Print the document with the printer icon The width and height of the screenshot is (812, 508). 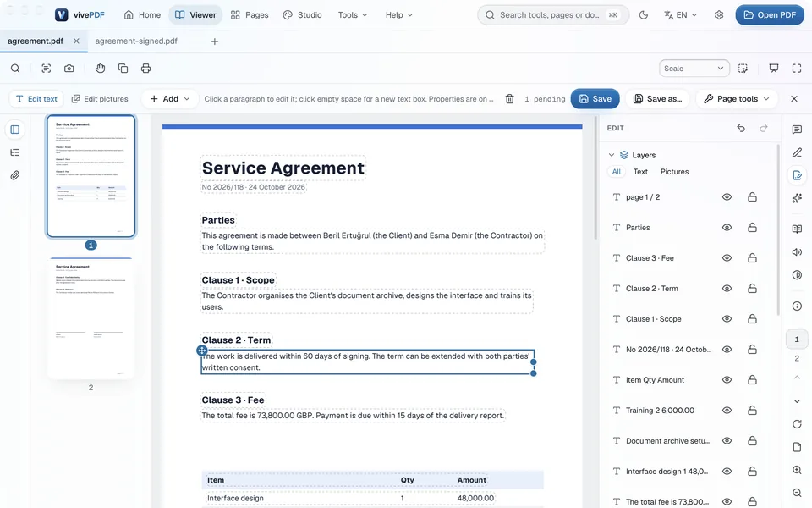[145, 69]
